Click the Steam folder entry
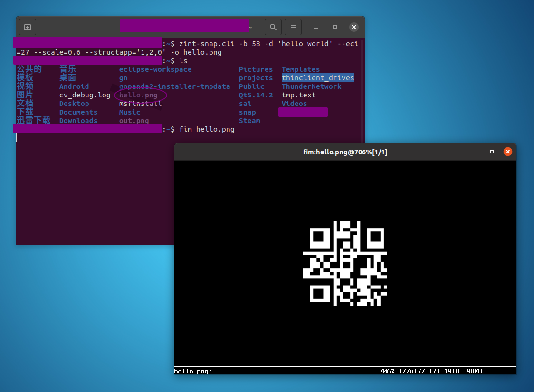The image size is (534, 392). [249, 120]
